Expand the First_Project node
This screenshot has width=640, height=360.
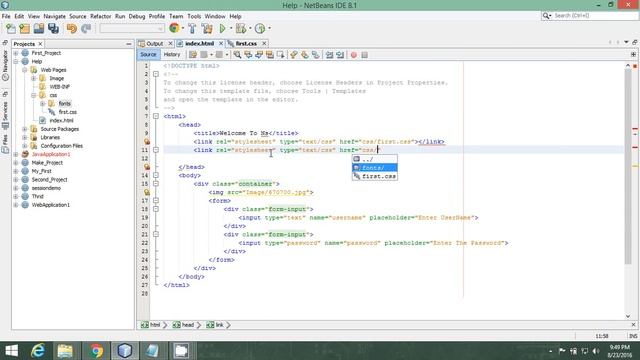(16, 53)
